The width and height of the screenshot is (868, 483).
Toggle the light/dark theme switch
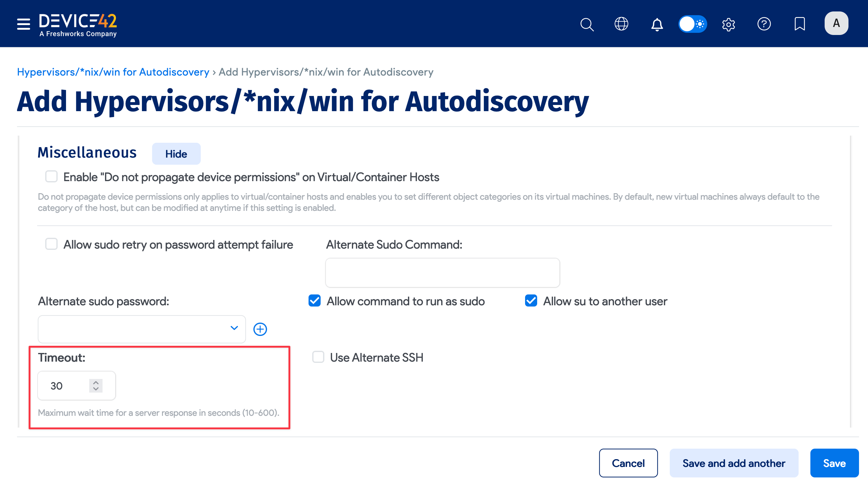(692, 24)
